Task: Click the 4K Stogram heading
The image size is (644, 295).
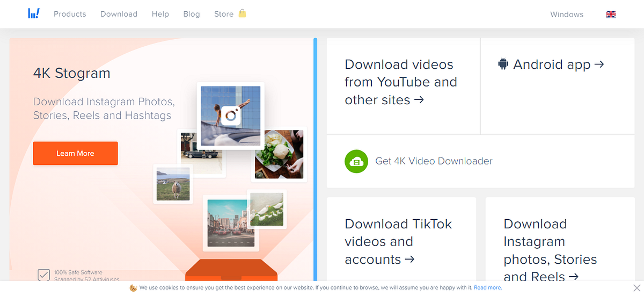Action: tap(71, 73)
